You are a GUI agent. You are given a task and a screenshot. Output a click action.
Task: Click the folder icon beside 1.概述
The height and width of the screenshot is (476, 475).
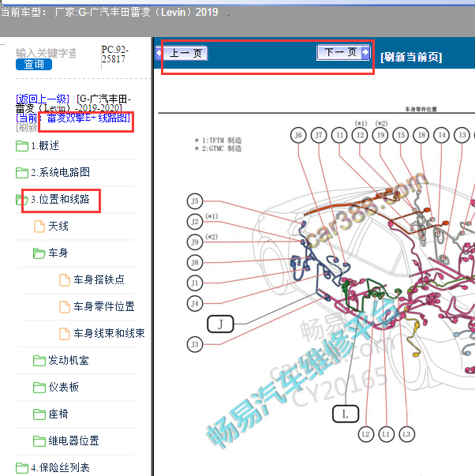click(x=22, y=146)
